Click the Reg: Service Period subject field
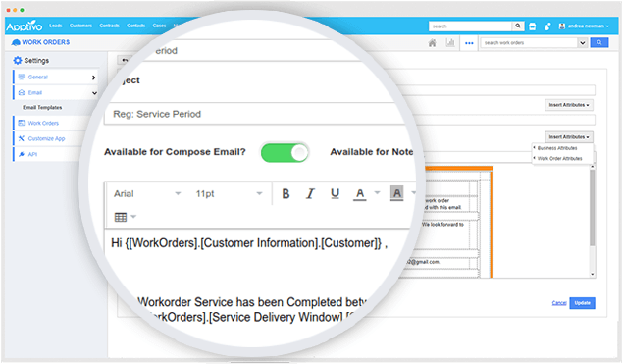This screenshot has width=623, height=364. click(254, 114)
